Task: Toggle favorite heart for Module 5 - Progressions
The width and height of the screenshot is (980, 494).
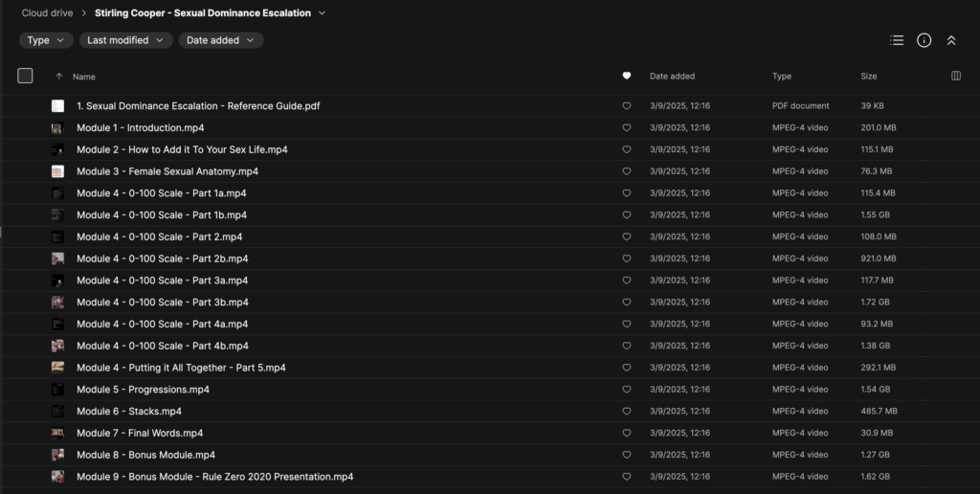Action: pyautogui.click(x=627, y=390)
